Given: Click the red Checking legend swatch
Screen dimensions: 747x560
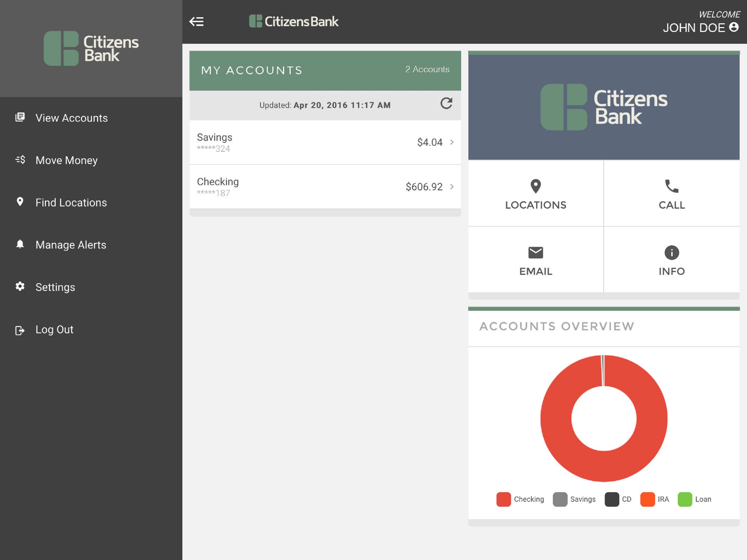Looking at the screenshot, I should click(x=503, y=499).
